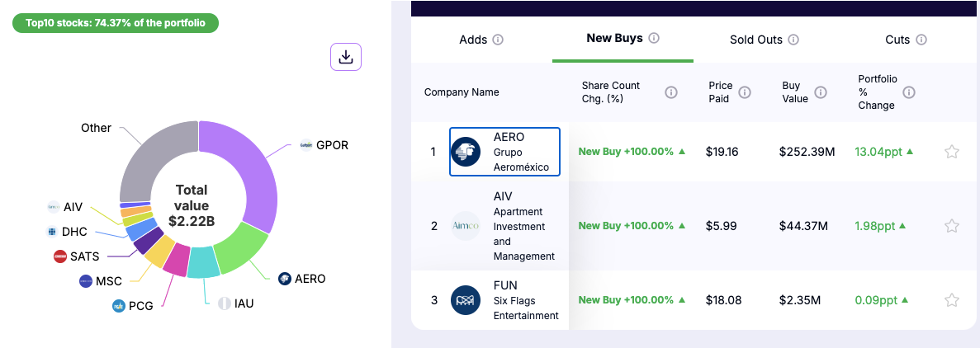Show info for Portfolio % Change column
Viewport: 980px width, 348px height.
pos(909,92)
